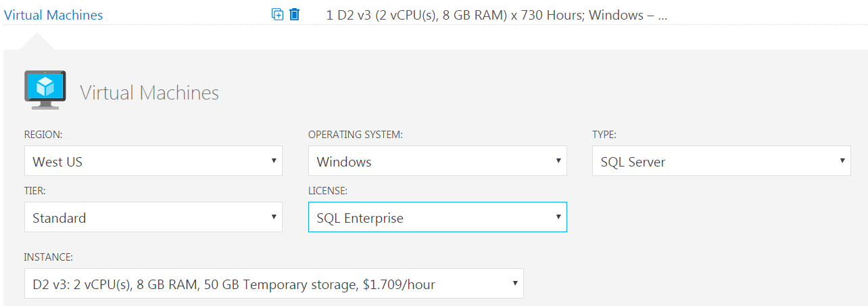Click the OPERATING SYSTEM field label
Image resolution: width=868 pixels, height=306 pixels.
pyautogui.click(x=355, y=135)
